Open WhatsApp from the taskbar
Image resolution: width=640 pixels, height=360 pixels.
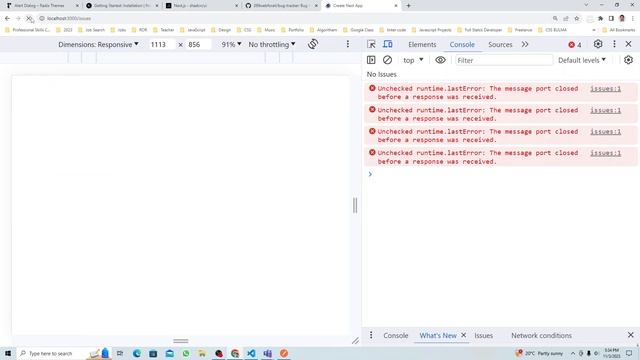(x=186, y=353)
